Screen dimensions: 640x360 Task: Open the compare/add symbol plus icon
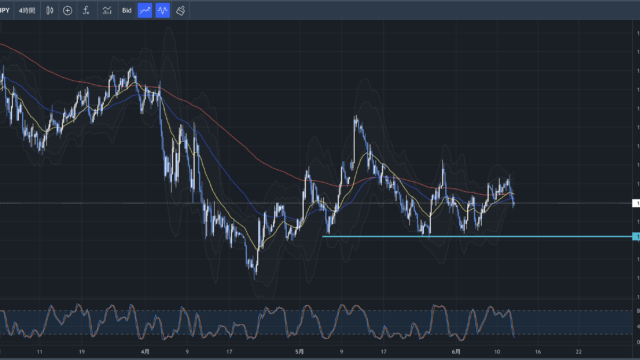(68, 11)
